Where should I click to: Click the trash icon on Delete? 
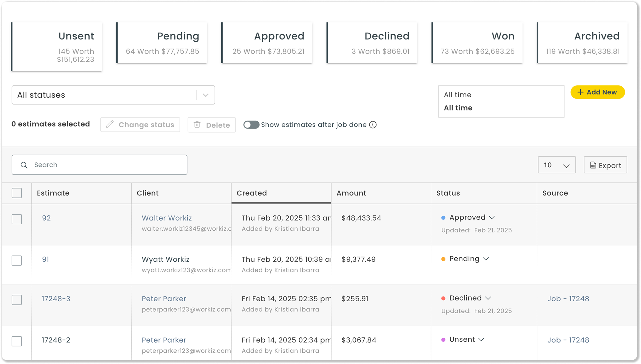tap(197, 125)
